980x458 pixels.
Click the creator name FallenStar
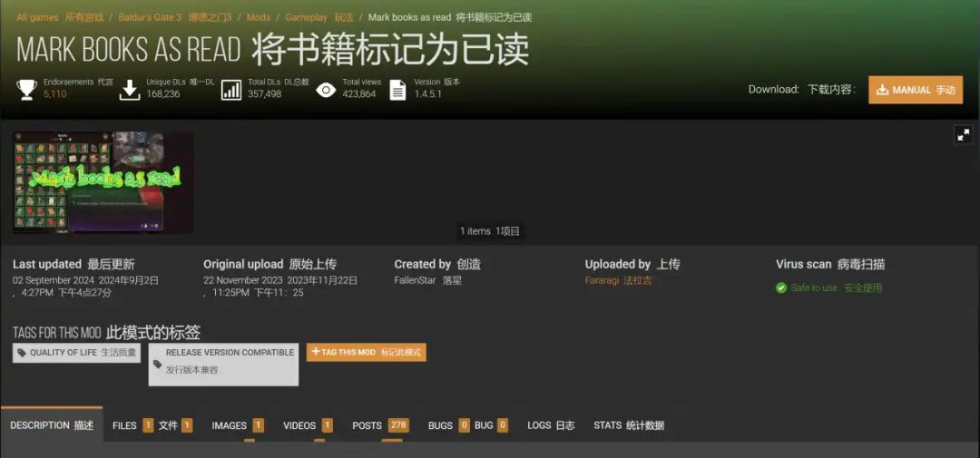[415, 280]
